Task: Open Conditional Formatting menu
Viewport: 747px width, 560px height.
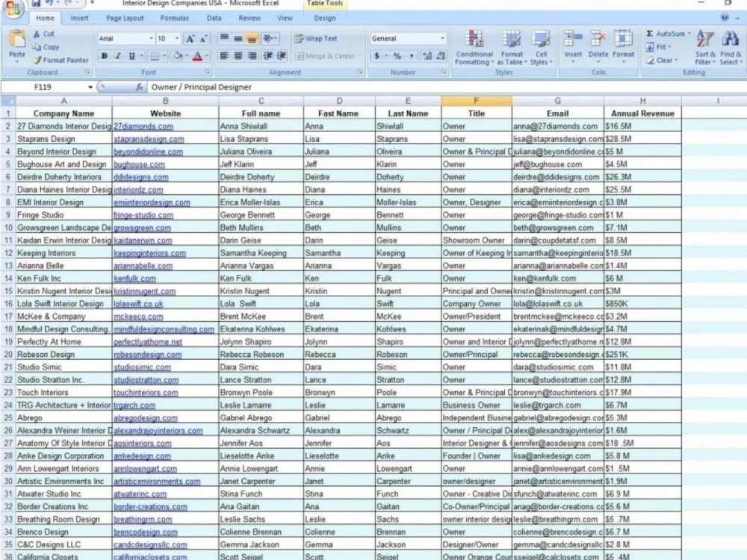Action: click(x=474, y=47)
